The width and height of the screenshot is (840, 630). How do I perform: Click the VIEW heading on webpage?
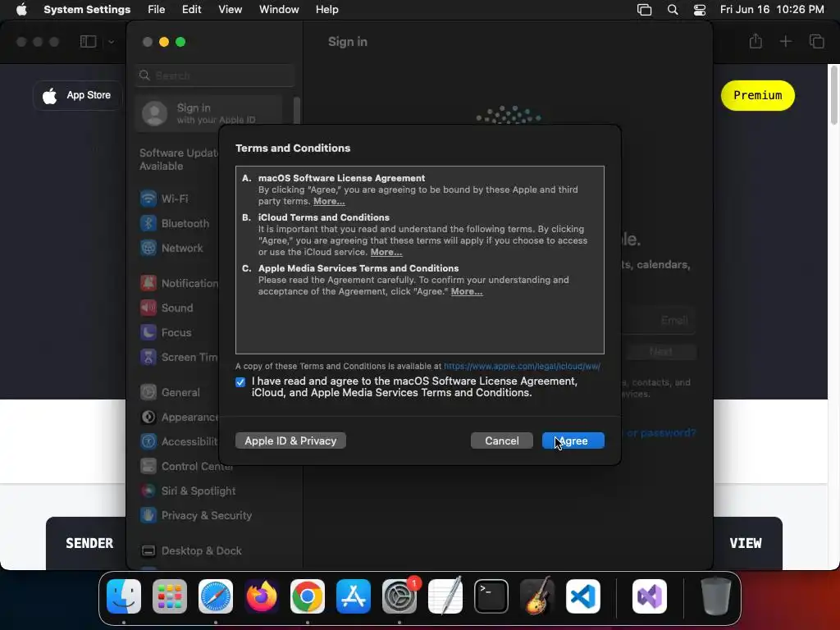745,543
